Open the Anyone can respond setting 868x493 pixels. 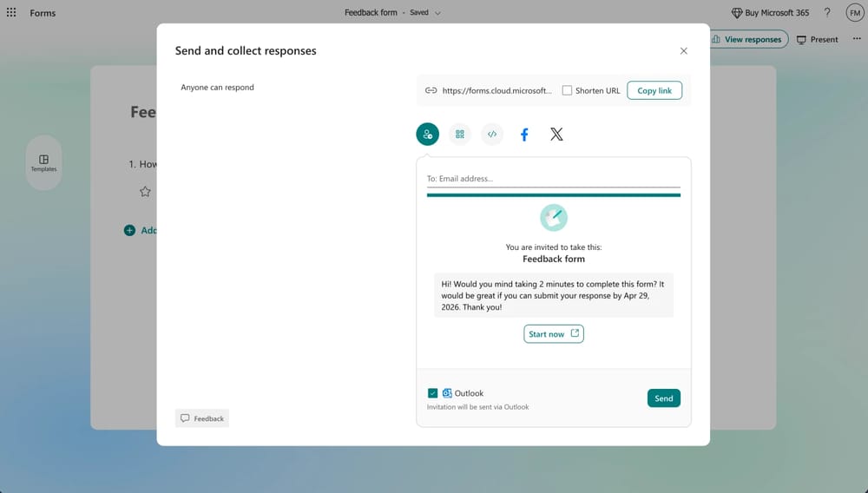pos(217,88)
